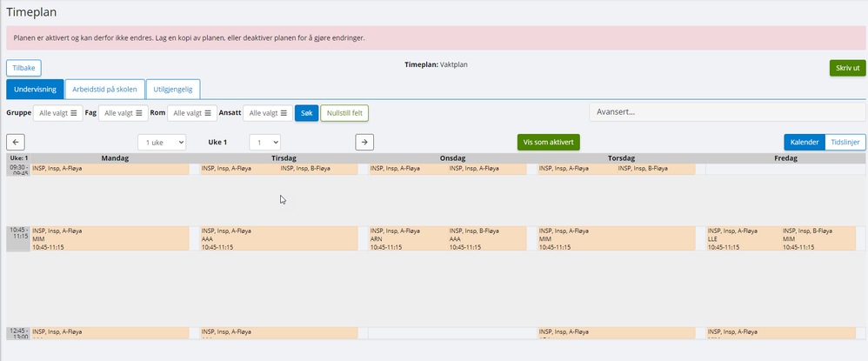Open the Rom 'Alle valgt' dropdown
The height and width of the screenshot is (361, 868).
(x=192, y=113)
